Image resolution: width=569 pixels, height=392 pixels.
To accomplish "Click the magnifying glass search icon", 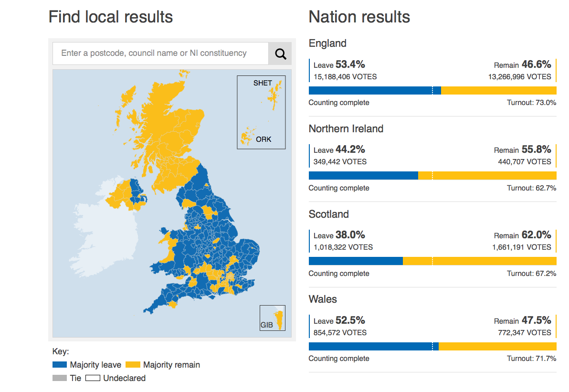I will pyautogui.click(x=280, y=54).
